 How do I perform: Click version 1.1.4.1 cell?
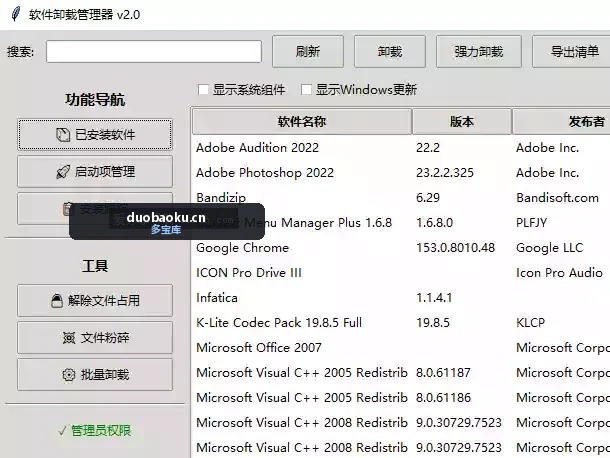coord(434,298)
